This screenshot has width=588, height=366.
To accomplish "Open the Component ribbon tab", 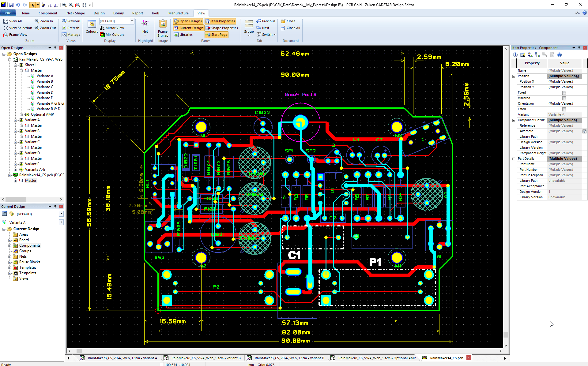I will (x=48, y=13).
